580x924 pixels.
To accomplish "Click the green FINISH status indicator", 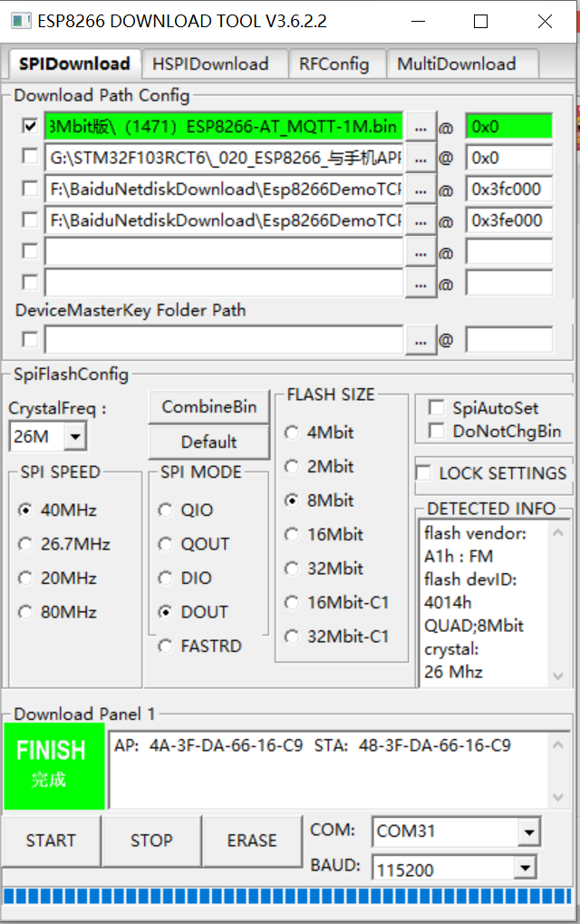I will [54, 765].
